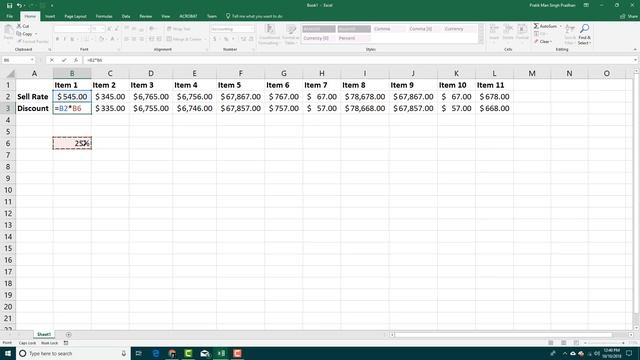
Task: Collapse the ribbon with the caret
Action: (635, 49)
